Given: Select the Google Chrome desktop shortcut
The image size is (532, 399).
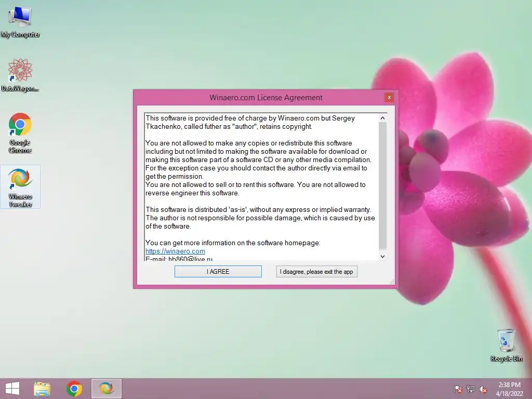Looking at the screenshot, I should click(20, 133).
